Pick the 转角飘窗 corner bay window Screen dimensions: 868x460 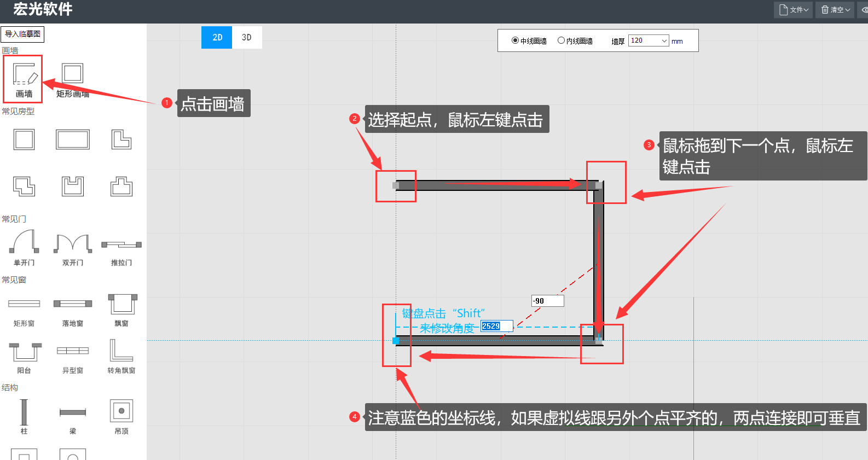point(121,356)
